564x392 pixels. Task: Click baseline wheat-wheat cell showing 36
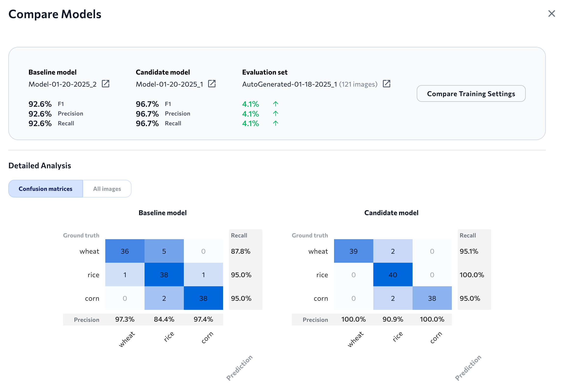(x=125, y=251)
